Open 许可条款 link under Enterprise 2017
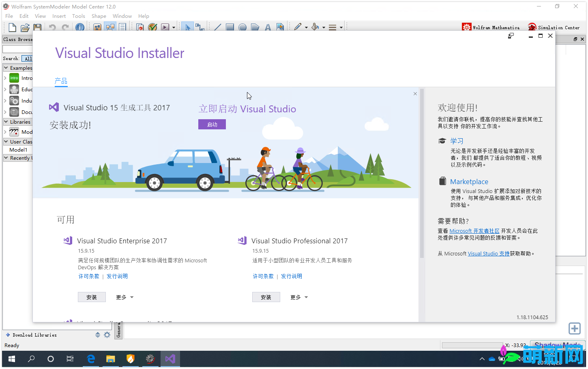 click(89, 276)
